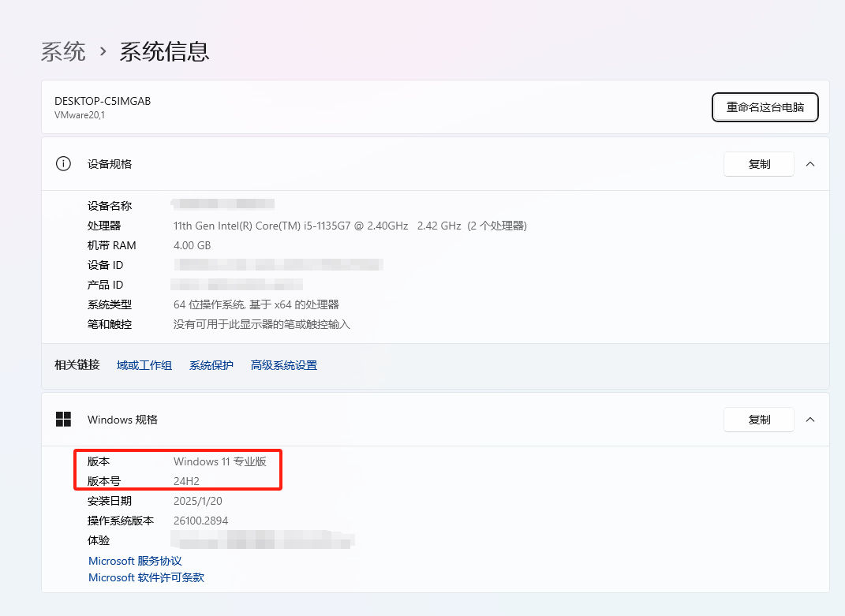This screenshot has width=845, height=616.
Task: Click the 版本号 label
Action: tap(104, 481)
